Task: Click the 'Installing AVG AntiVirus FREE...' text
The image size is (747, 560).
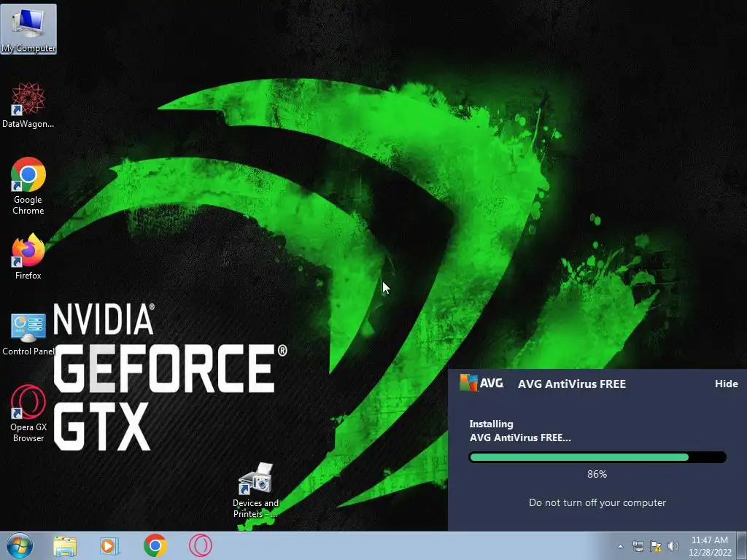Action: [519, 430]
